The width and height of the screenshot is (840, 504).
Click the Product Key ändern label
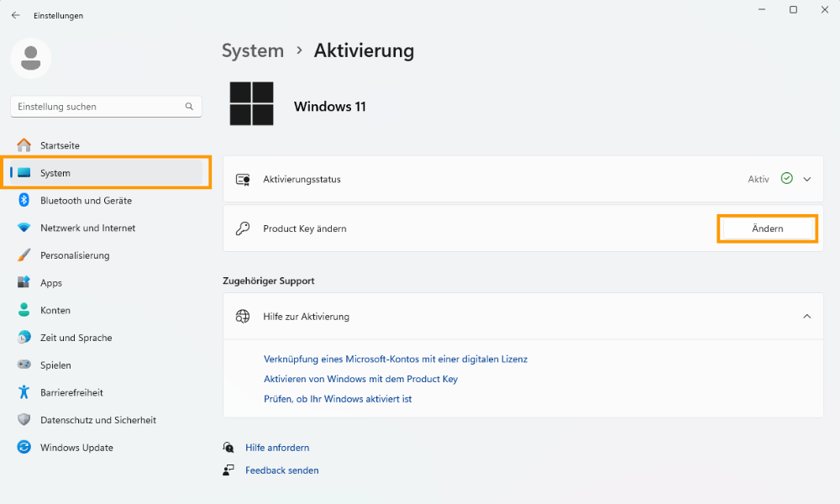(x=305, y=228)
